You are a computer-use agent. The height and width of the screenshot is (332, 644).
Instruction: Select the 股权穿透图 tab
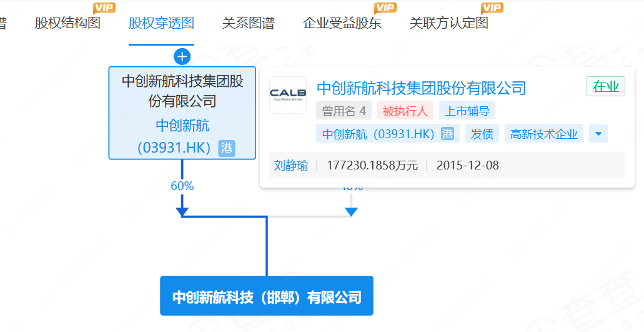[x=161, y=23]
